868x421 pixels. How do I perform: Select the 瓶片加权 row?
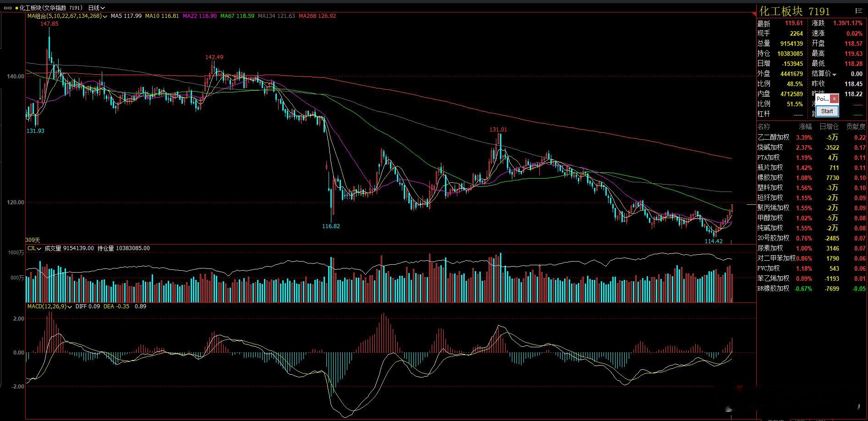(x=812, y=168)
